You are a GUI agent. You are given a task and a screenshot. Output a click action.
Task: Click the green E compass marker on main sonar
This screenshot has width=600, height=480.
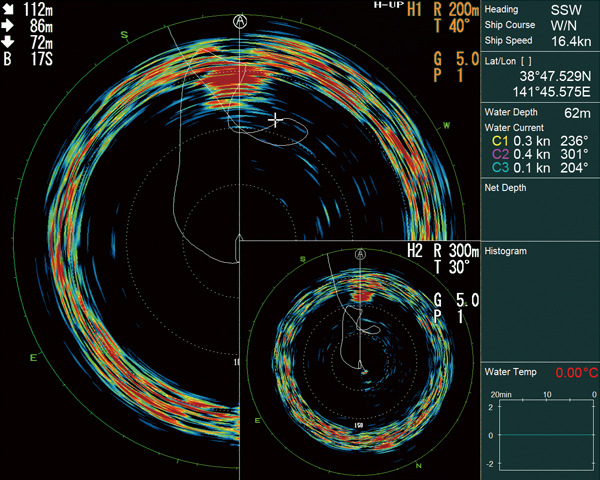[33, 357]
